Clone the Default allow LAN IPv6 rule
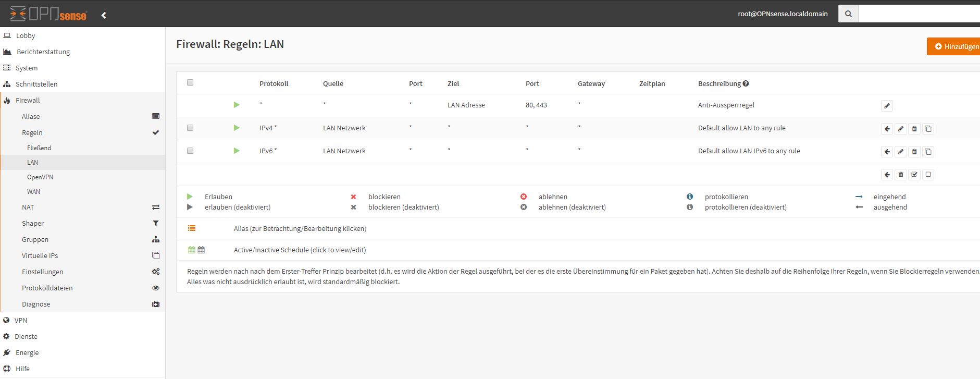Screen dimensions: 980x379 coord(928,152)
